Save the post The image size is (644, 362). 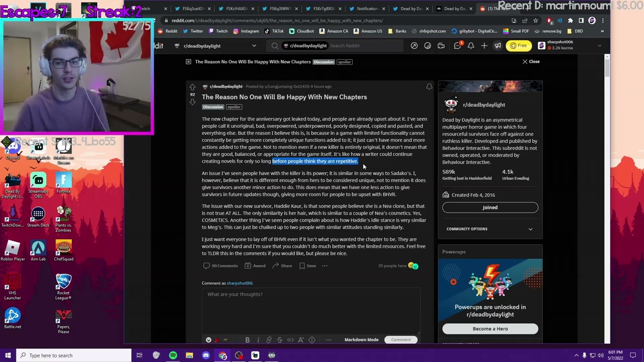coord(307,266)
